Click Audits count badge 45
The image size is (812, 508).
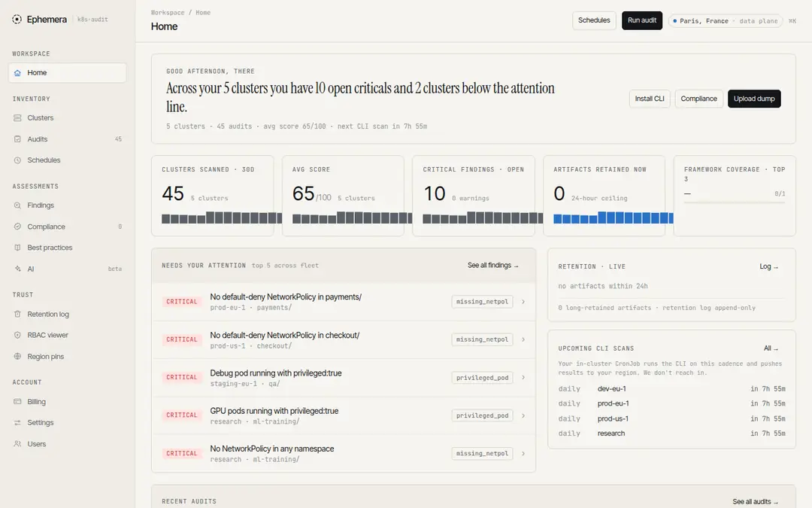click(x=118, y=139)
